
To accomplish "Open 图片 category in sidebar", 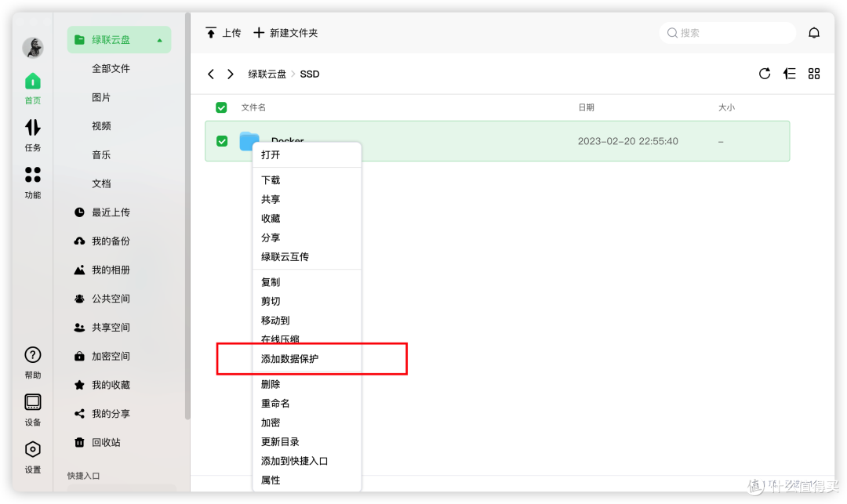I will (101, 97).
